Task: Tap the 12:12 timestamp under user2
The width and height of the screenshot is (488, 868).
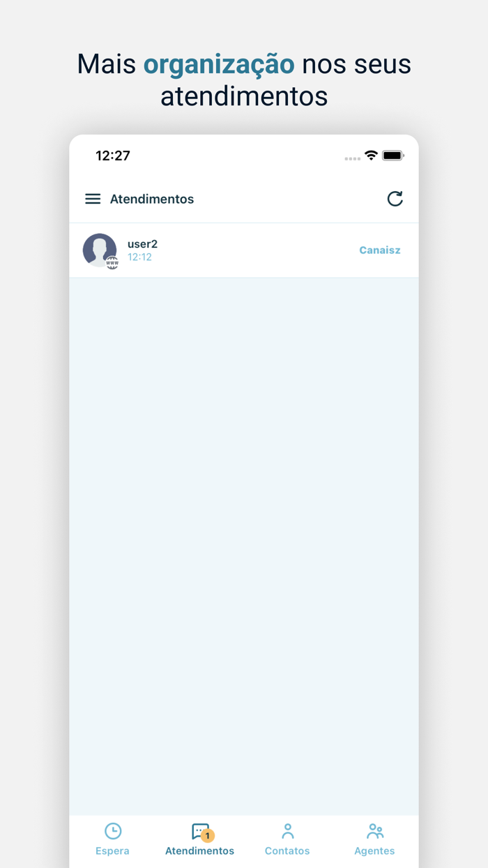Action: tap(139, 257)
